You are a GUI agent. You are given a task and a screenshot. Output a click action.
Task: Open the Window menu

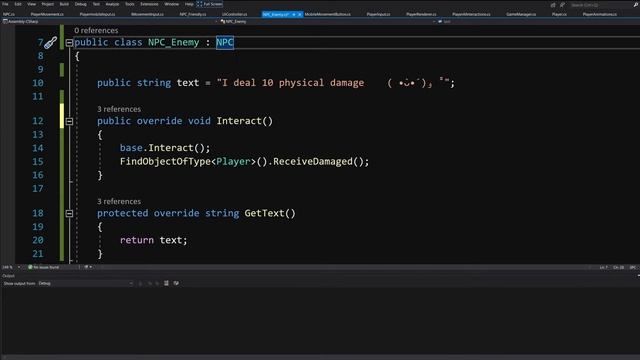pyautogui.click(x=171, y=4)
